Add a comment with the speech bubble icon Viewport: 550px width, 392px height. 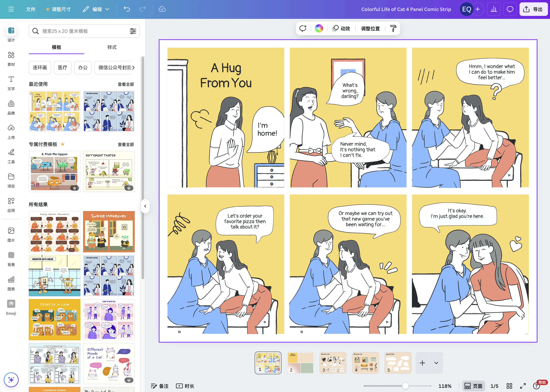[303, 28]
